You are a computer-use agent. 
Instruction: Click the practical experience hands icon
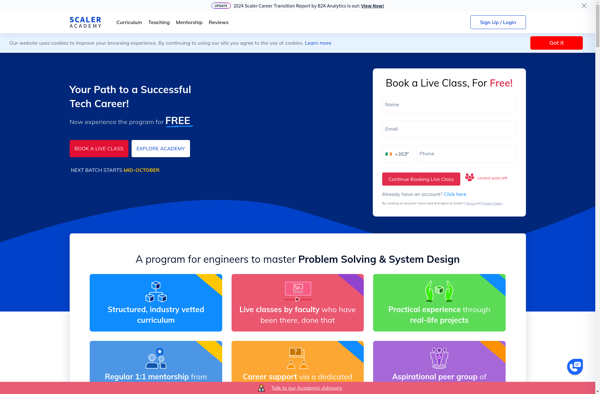(439, 291)
